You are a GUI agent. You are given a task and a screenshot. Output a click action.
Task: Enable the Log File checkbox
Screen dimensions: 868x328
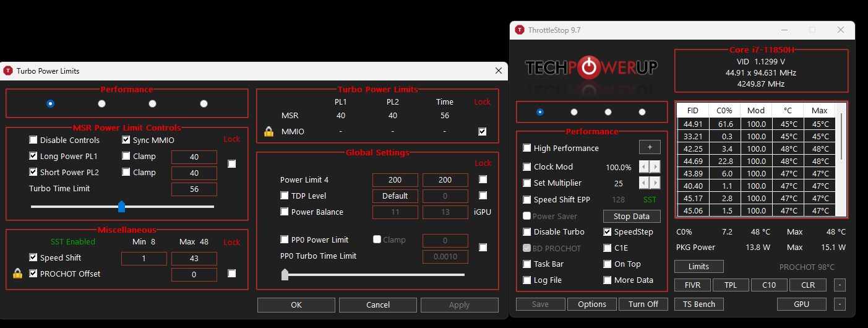coord(527,280)
